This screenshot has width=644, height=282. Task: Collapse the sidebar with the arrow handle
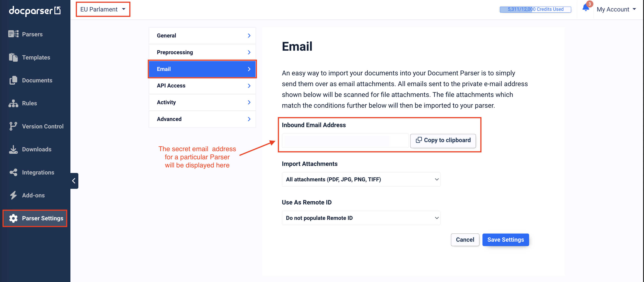[x=74, y=181]
